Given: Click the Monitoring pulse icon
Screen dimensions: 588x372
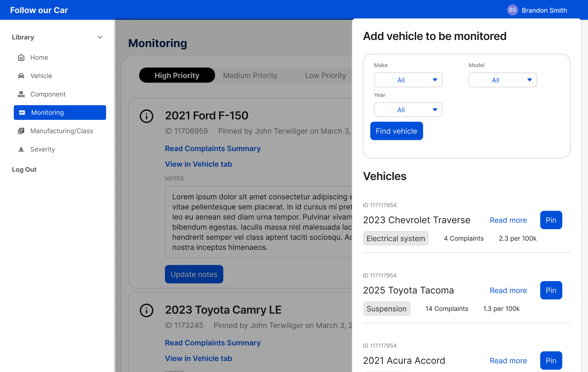Looking at the screenshot, I should point(22,113).
